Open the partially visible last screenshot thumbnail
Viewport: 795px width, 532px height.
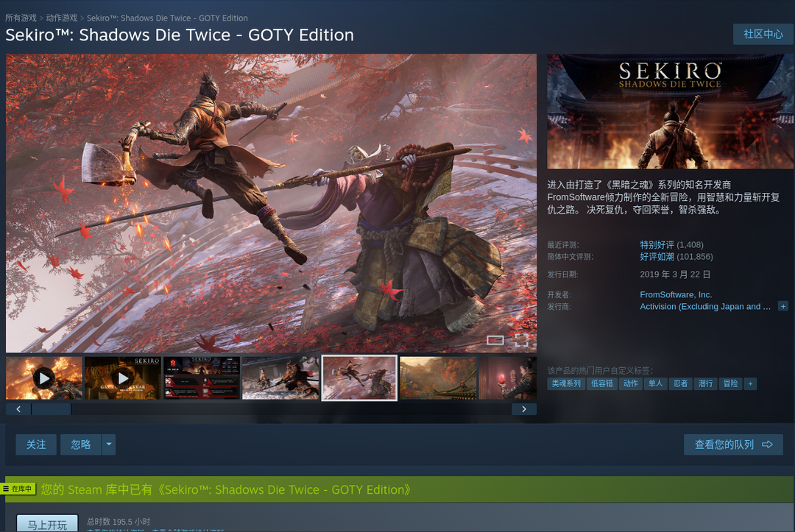pos(507,378)
